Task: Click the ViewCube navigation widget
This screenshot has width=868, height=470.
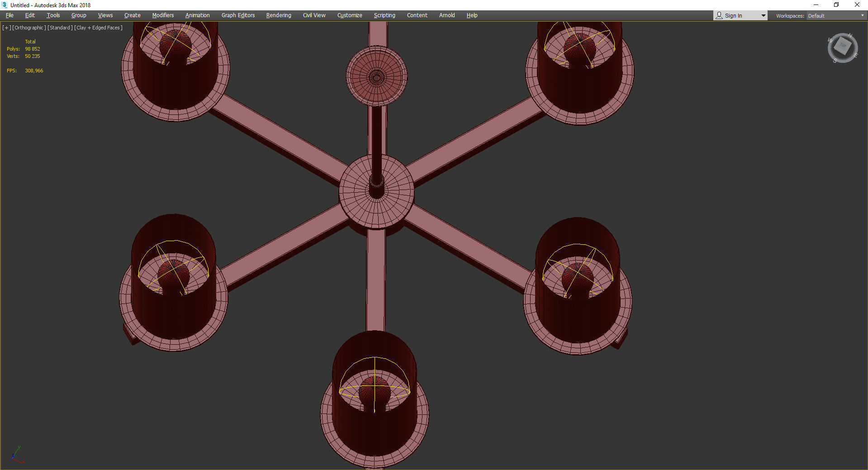Action: click(843, 47)
